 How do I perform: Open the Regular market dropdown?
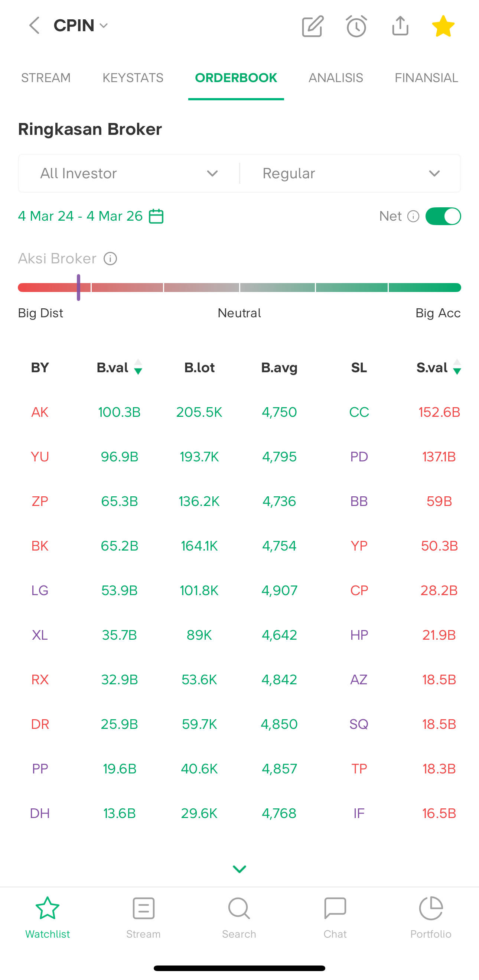click(x=351, y=173)
